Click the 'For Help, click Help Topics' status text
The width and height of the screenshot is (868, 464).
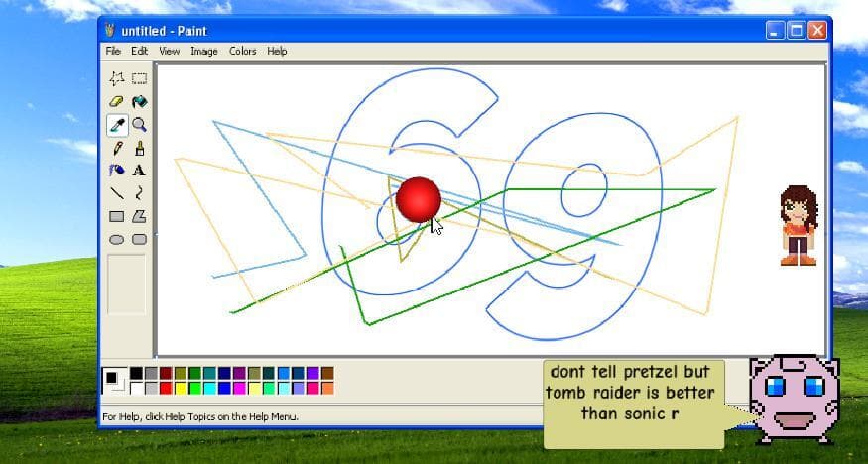(x=200, y=416)
